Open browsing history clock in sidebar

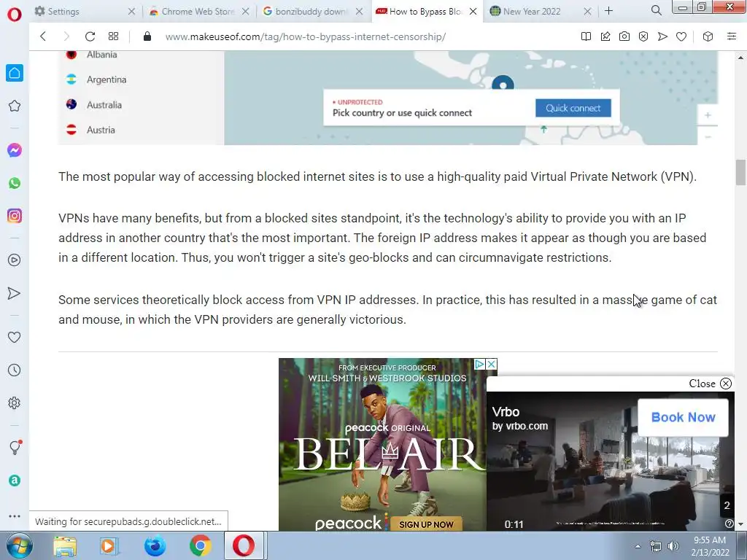(15, 370)
